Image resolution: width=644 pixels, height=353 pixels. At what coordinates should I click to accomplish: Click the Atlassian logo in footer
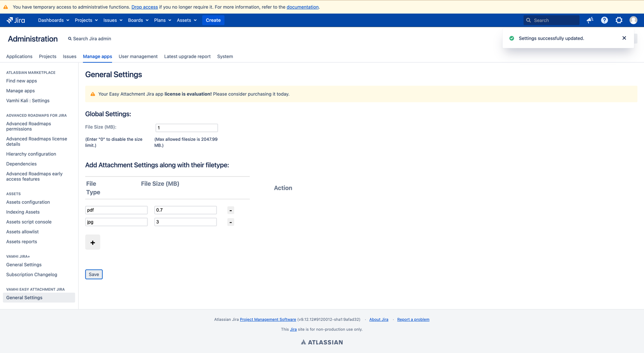pos(322,342)
